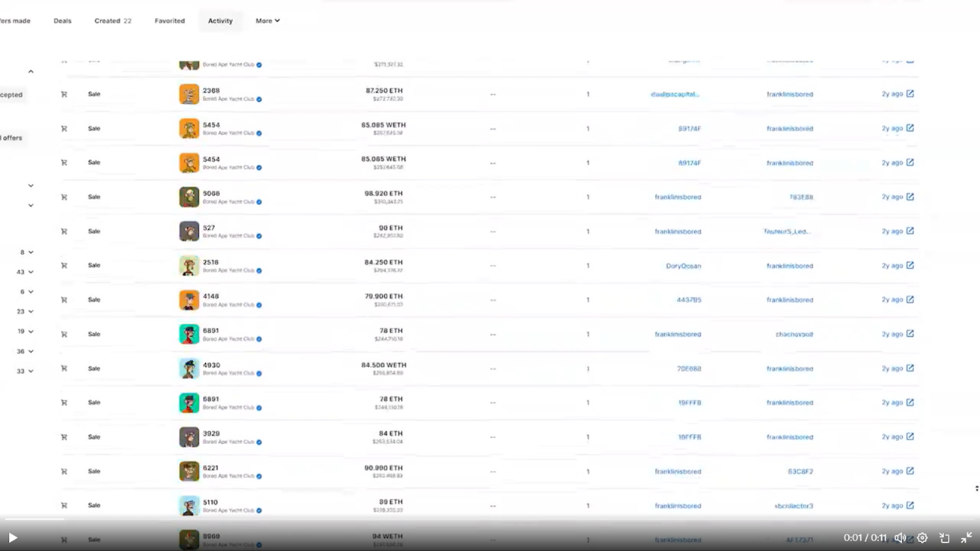Click cart icon in the 2518 sale row
980x551 pixels.
(x=64, y=265)
